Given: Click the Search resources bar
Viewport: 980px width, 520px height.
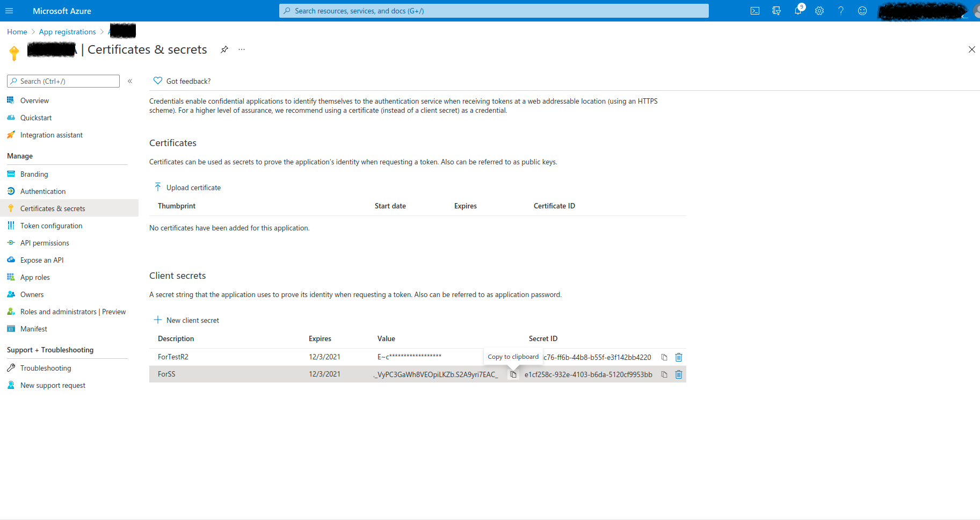Looking at the screenshot, I should pyautogui.click(x=493, y=11).
